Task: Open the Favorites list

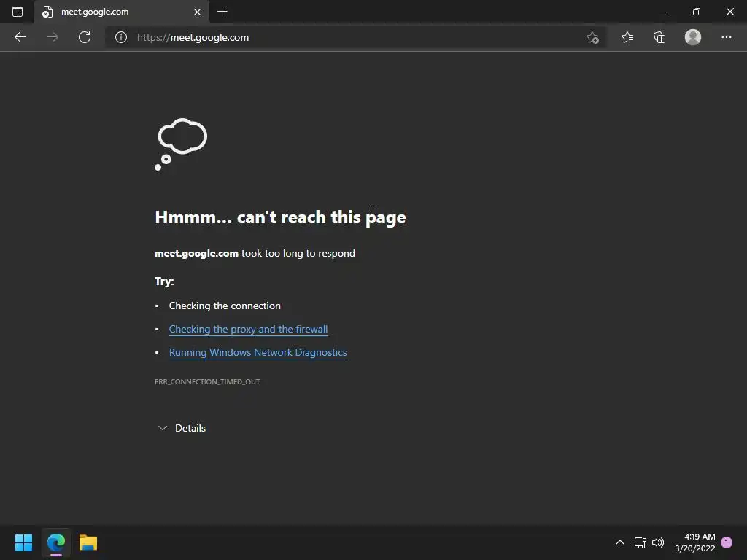Action: click(627, 37)
